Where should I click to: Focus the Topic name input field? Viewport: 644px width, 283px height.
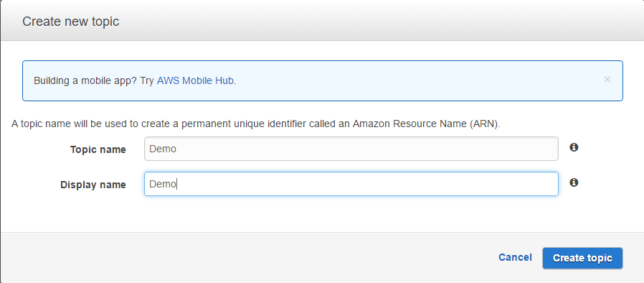tap(351, 149)
